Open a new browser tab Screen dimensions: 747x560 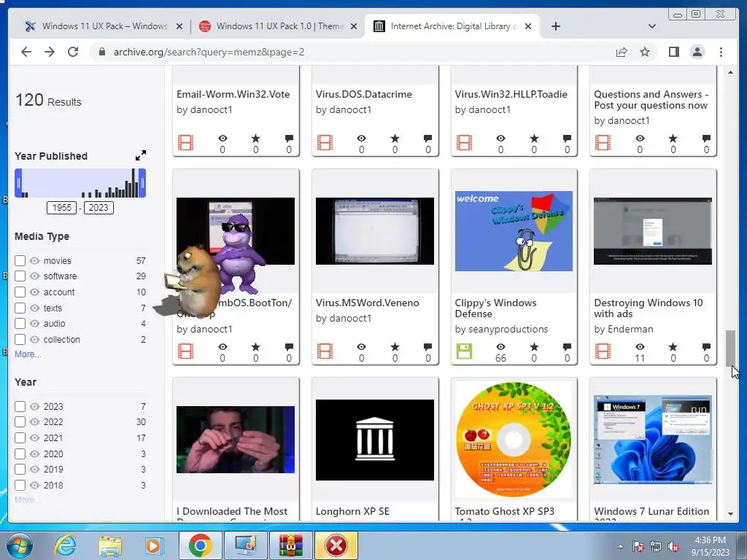(x=555, y=26)
